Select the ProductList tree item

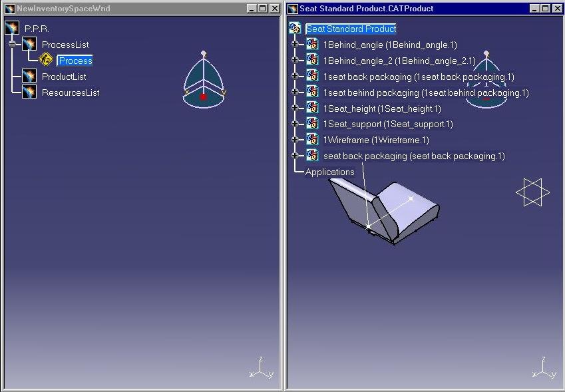(64, 77)
